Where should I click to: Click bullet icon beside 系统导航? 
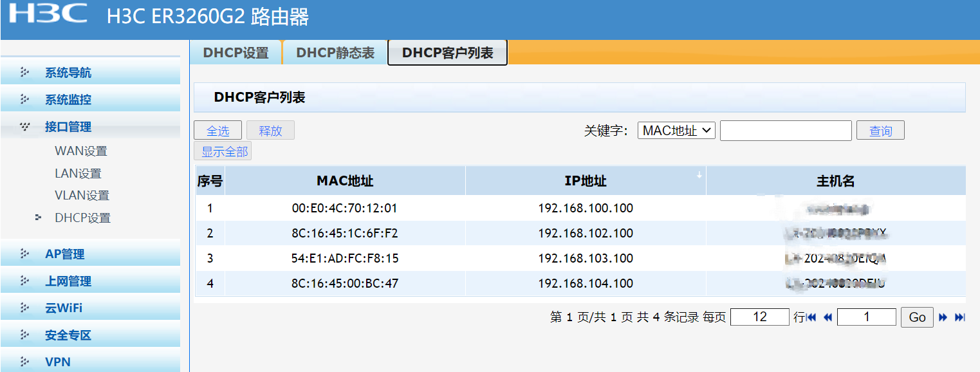[x=25, y=72]
